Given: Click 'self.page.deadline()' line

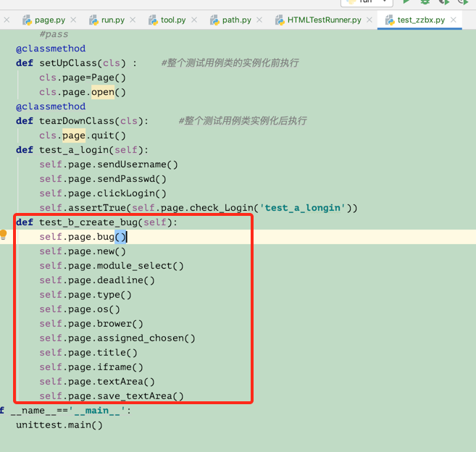Looking at the screenshot, I should pyautogui.click(x=97, y=280).
